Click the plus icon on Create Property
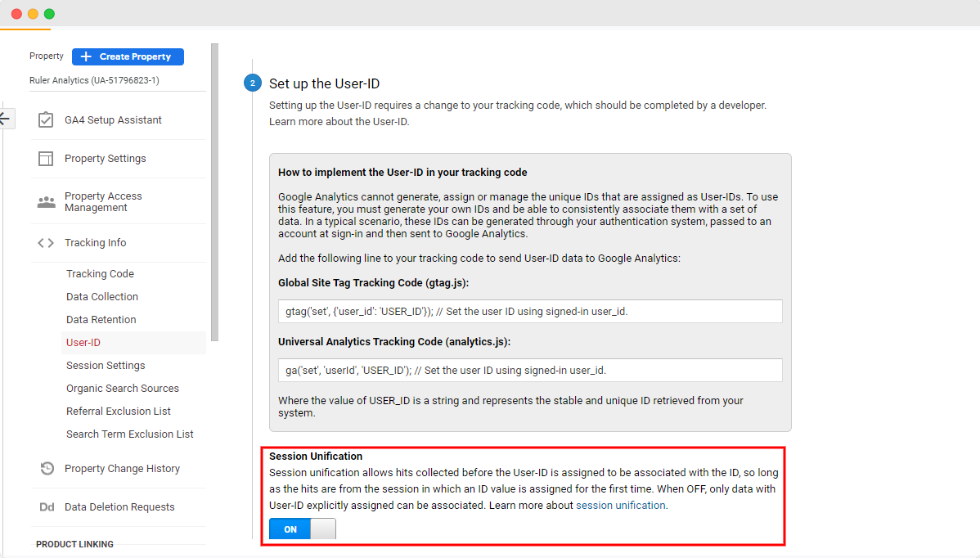The height and width of the screenshot is (558, 980). 85,56
